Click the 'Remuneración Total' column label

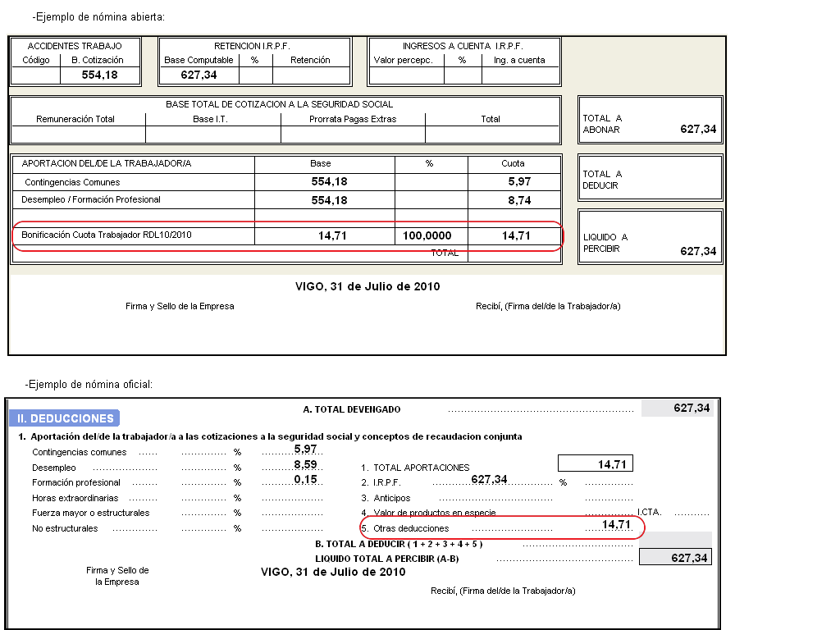click(75, 119)
